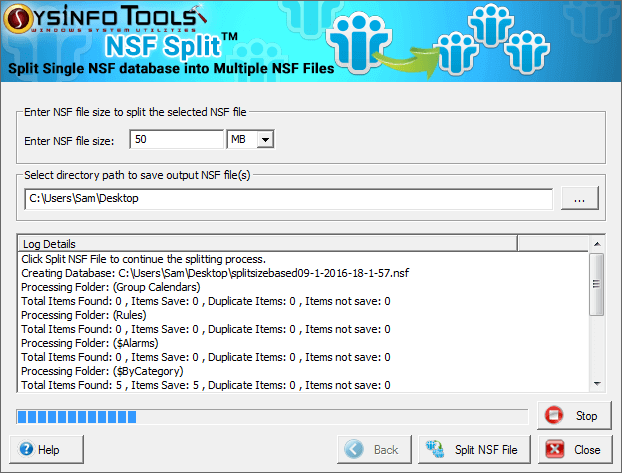Click the blue Help question mark icon
Screen dimensions: 622x473
pyautogui.click(x=26, y=449)
